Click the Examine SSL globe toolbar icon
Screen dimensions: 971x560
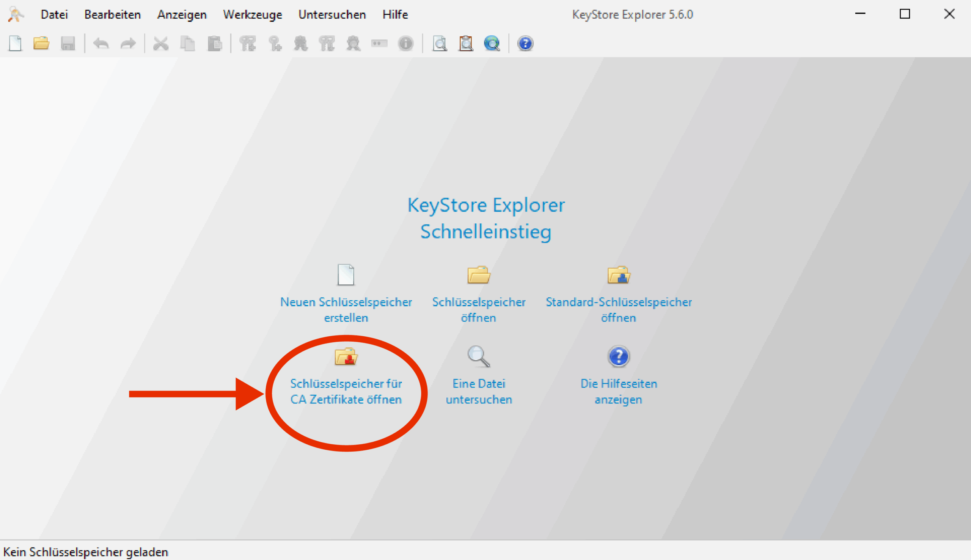click(492, 43)
